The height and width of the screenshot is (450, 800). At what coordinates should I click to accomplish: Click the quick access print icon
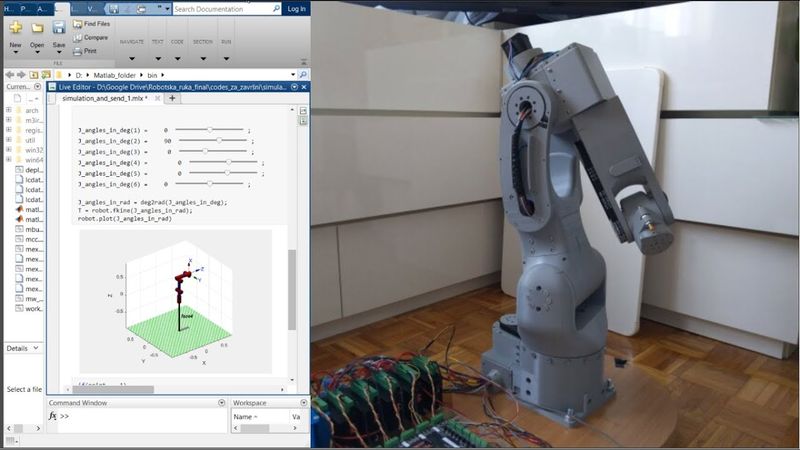click(x=141, y=9)
